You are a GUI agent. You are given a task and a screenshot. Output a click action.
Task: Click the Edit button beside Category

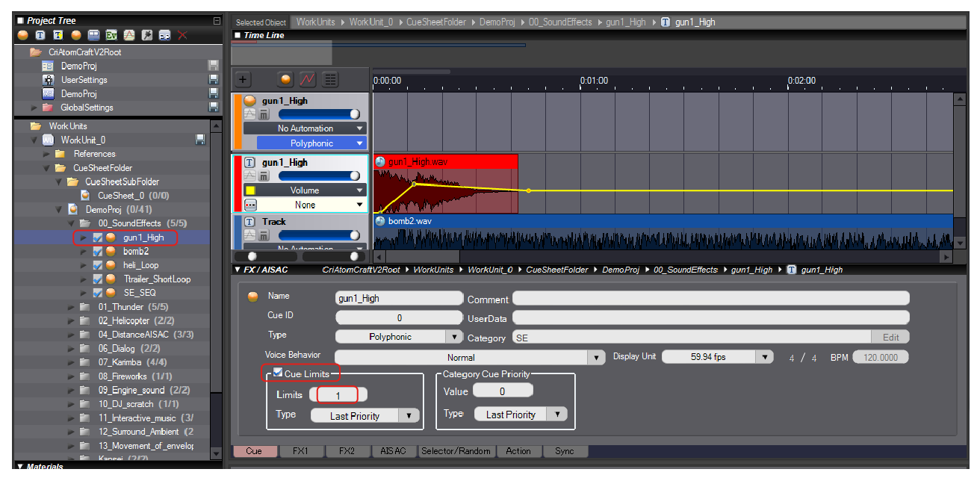pyautogui.click(x=890, y=338)
